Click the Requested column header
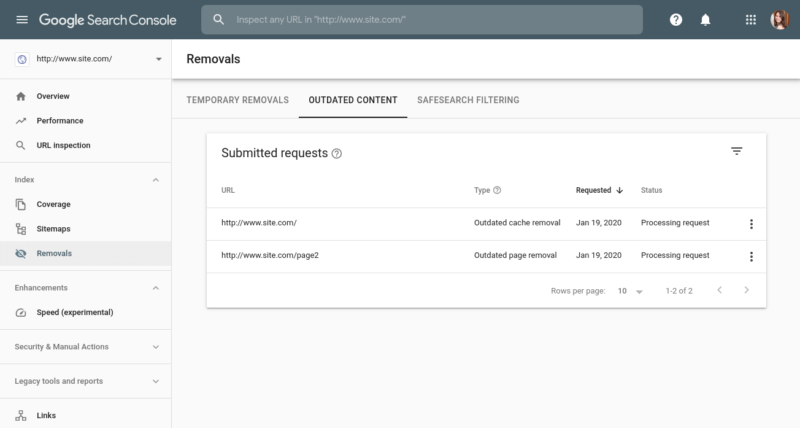This screenshot has width=800, height=428. pos(593,190)
